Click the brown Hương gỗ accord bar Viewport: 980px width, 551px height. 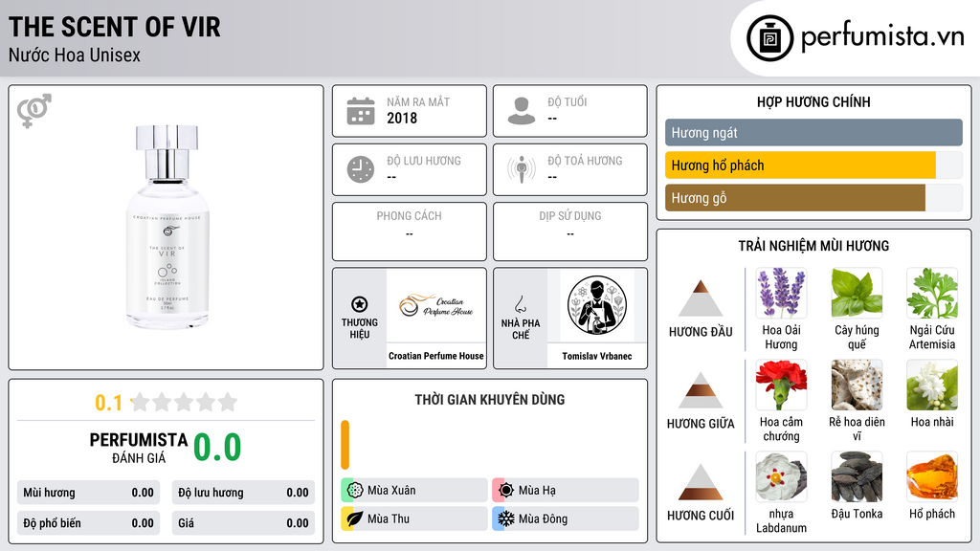795,198
